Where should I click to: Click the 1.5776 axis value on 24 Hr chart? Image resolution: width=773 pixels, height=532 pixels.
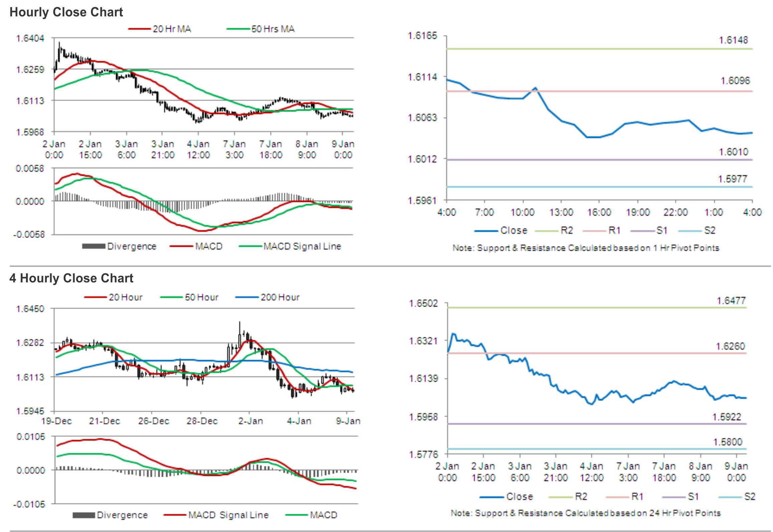[x=423, y=454]
